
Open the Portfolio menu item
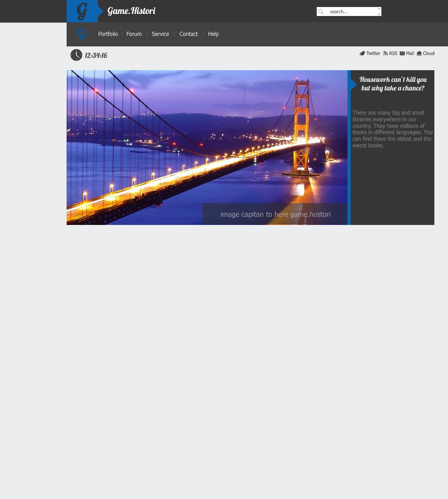point(108,34)
